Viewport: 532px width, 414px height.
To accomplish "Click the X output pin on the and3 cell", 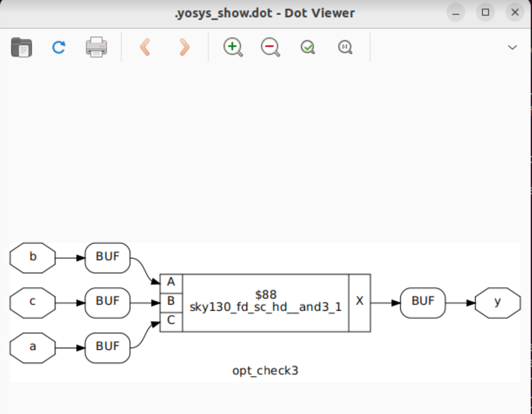I will click(x=360, y=302).
